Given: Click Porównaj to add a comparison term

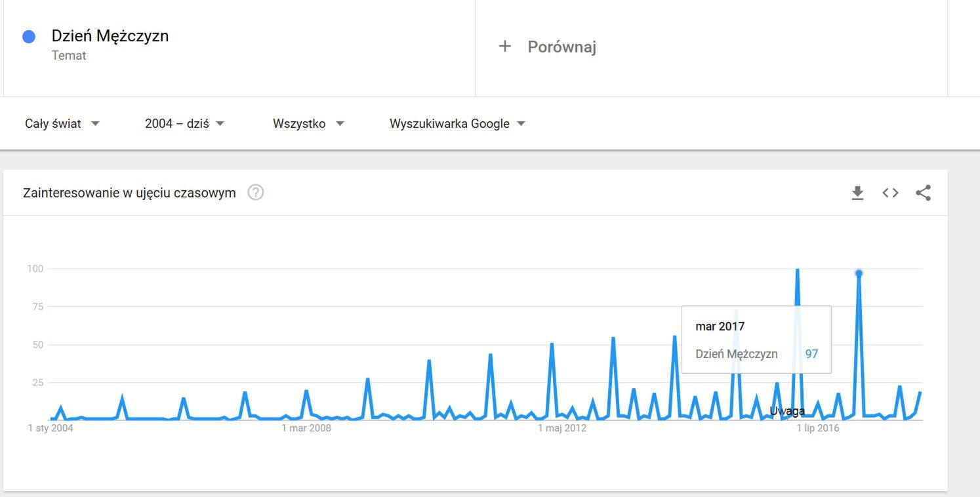Looking at the screenshot, I should pyautogui.click(x=561, y=47).
